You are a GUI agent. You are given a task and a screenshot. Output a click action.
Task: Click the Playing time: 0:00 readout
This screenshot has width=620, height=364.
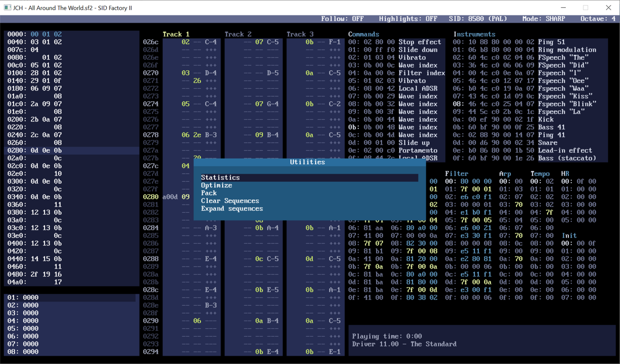click(x=387, y=336)
